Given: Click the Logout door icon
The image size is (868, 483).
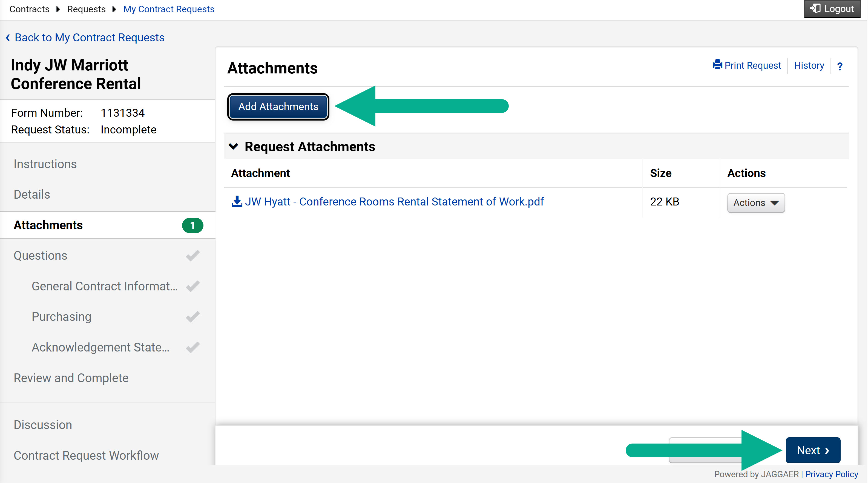Looking at the screenshot, I should [x=815, y=8].
